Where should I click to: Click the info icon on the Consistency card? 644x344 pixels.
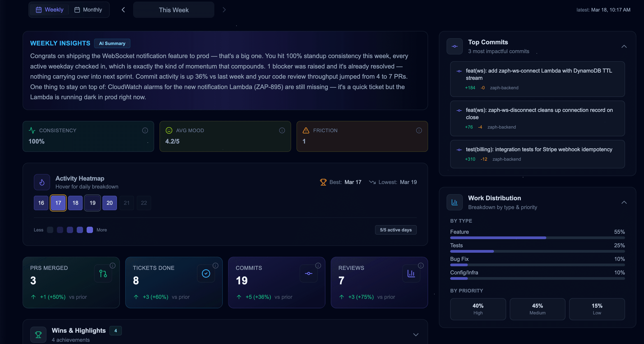pyautogui.click(x=145, y=130)
